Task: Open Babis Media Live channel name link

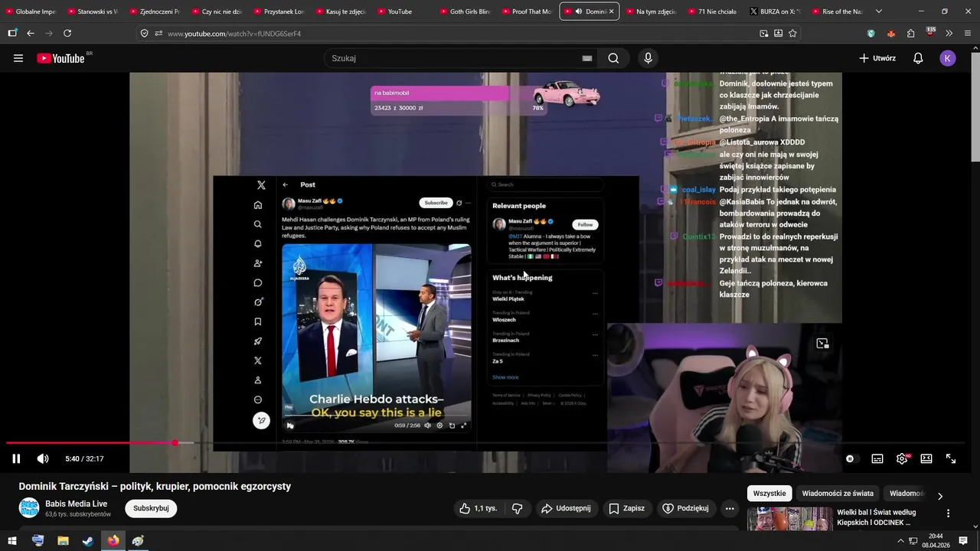Action: pyautogui.click(x=77, y=504)
